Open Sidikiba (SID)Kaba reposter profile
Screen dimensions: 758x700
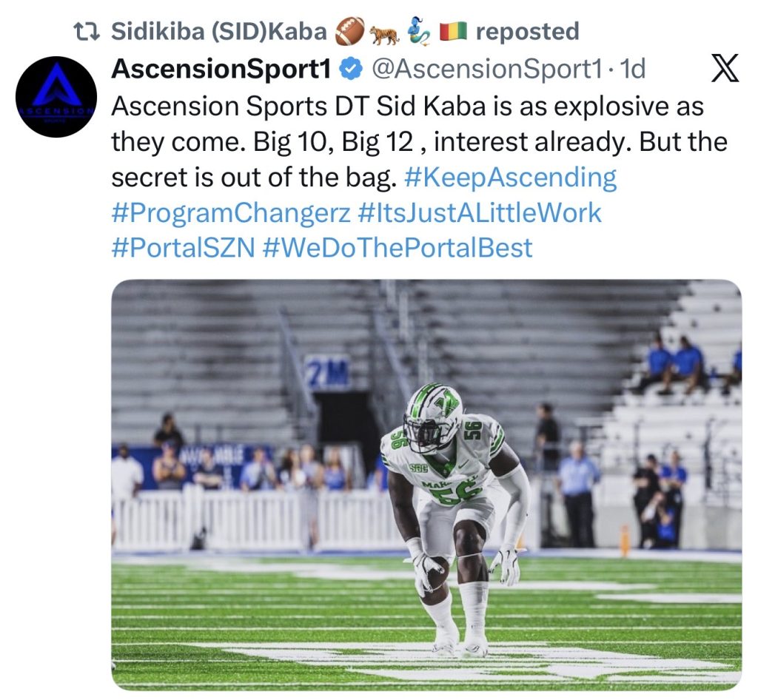pos(218,32)
